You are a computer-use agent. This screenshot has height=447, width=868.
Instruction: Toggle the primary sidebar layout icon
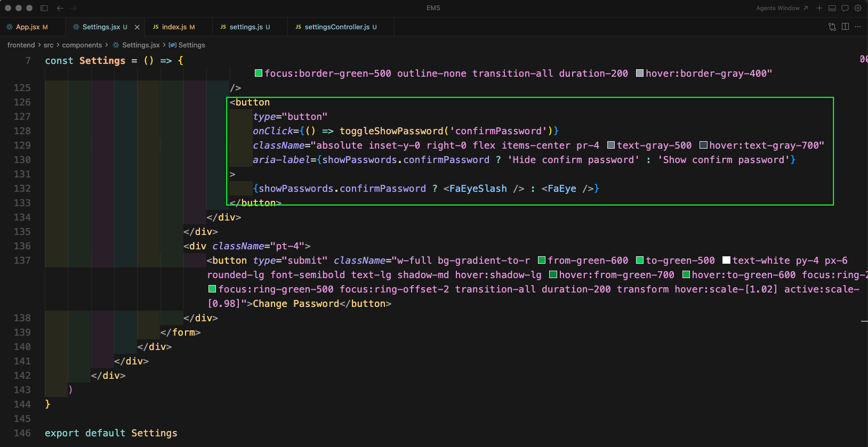[x=44, y=8]
